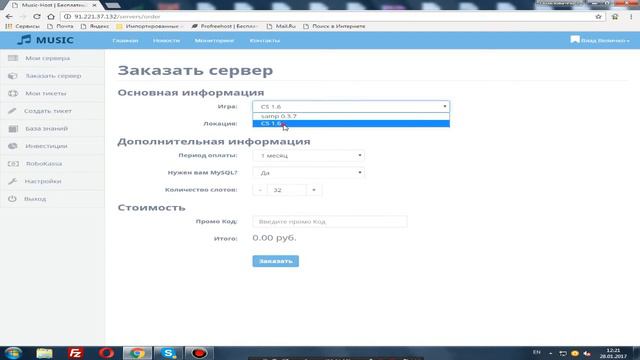Open the News link in top navigation
The width and height of the screenshot is (640, 360).
pyautogui.click(x=167, y=41)
